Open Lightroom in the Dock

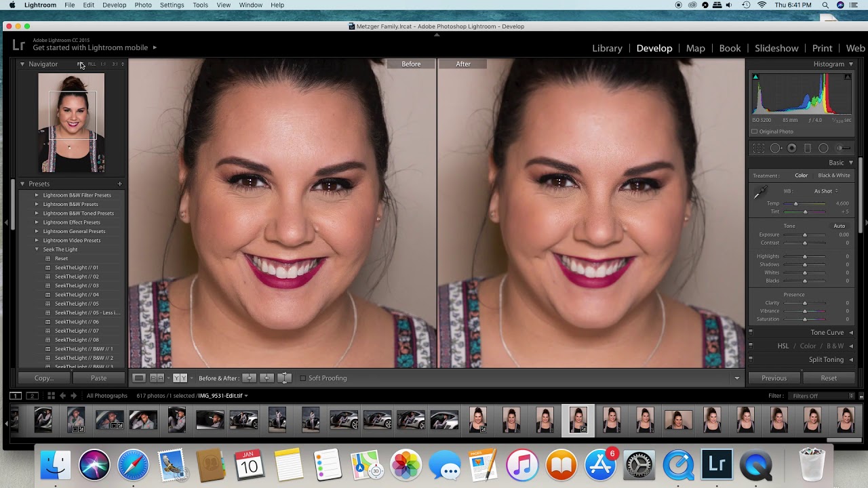[x=717, y=465]
